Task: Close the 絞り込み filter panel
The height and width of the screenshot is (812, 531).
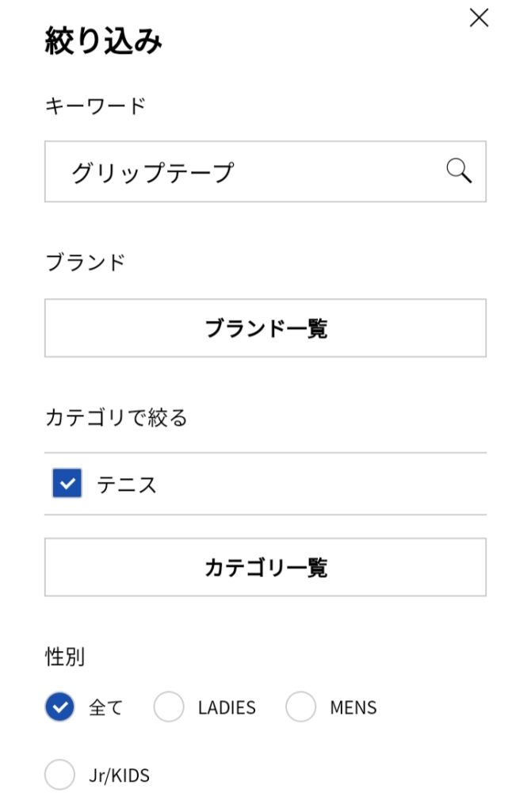Action: (x=479, y=17)
